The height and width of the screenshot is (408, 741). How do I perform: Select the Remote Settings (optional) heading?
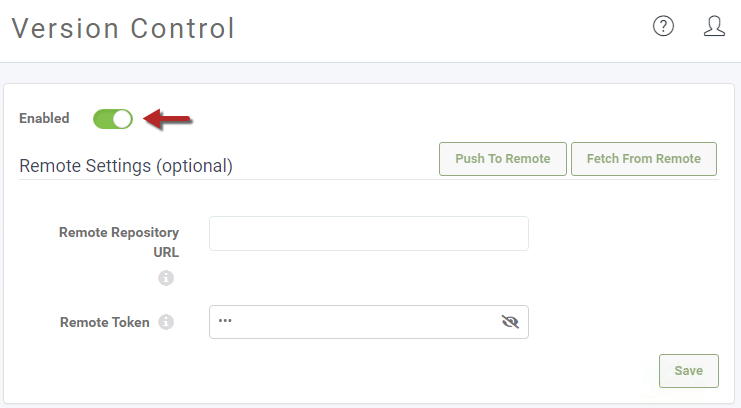(126, 166)
